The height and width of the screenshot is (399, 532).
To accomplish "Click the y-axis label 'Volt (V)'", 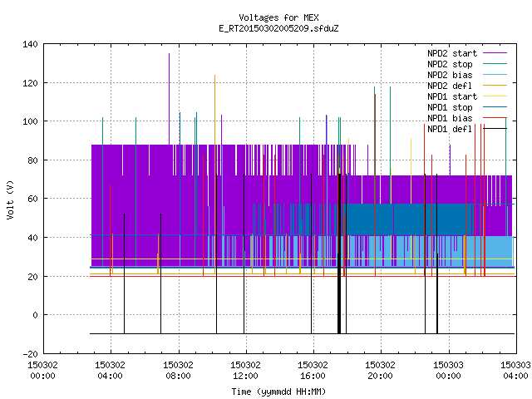I will tap(10, 200).
